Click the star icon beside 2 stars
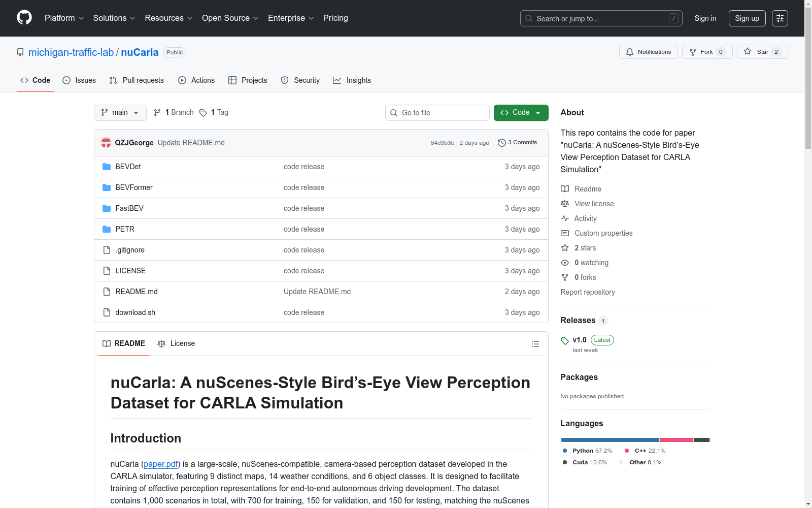The image size is (812, 508). pyautogui.click(x=565, y=248)
